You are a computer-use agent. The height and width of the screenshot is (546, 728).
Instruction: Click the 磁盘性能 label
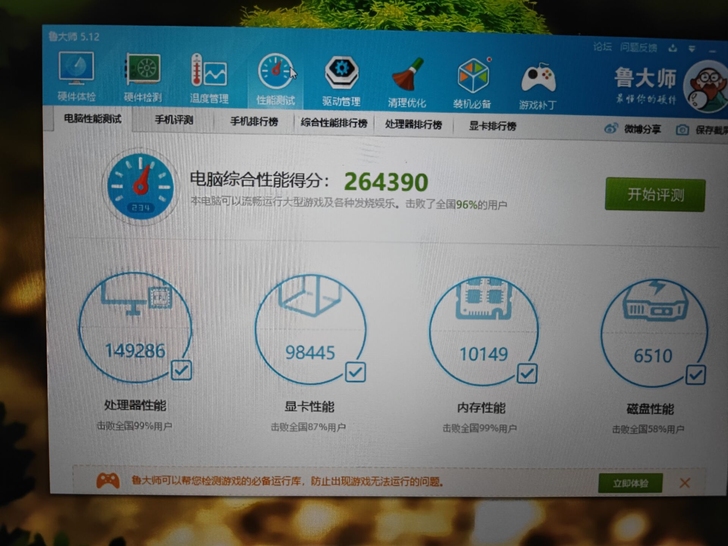point(650,409)
